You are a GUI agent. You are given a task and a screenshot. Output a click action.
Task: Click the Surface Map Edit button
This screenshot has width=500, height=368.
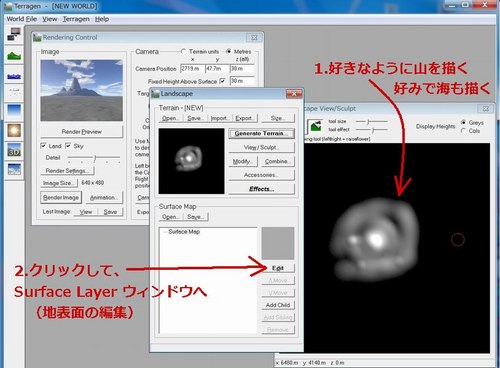click(278, 268)
